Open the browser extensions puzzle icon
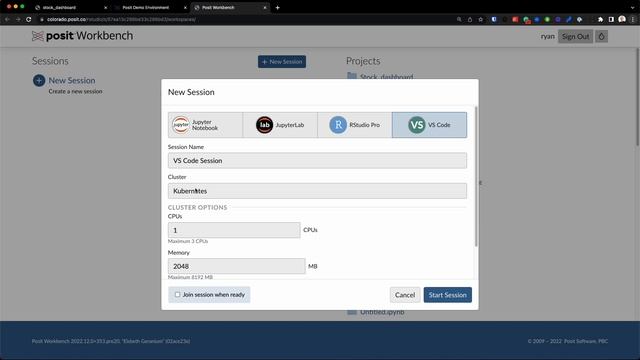Image resolution: width=640 pixels, height=360 pixels. (600, 19)
